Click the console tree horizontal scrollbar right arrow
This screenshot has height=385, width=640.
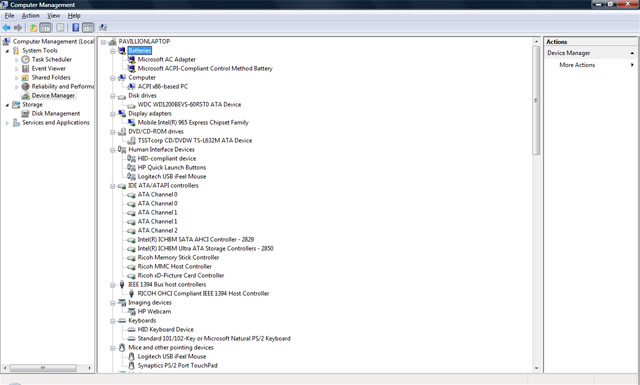(89, 368)
